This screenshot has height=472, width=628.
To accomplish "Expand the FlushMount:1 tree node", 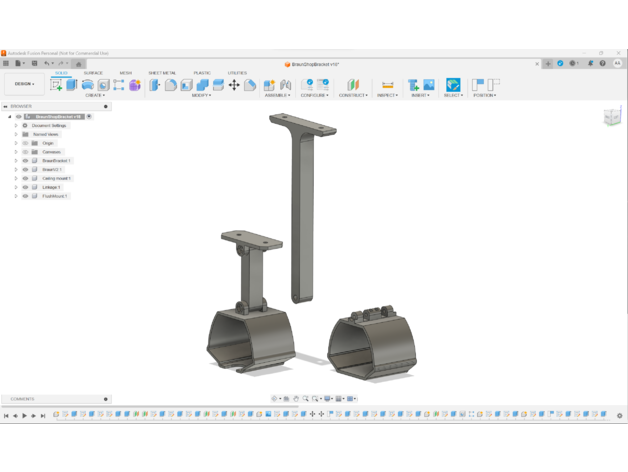I will pos(16,196).
